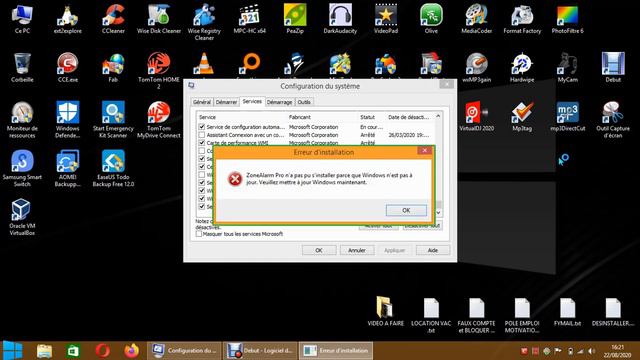The width and height of the screenshot is (640, 360).
Task: Switch to the Général tab
Action: [x=202, y=102]
